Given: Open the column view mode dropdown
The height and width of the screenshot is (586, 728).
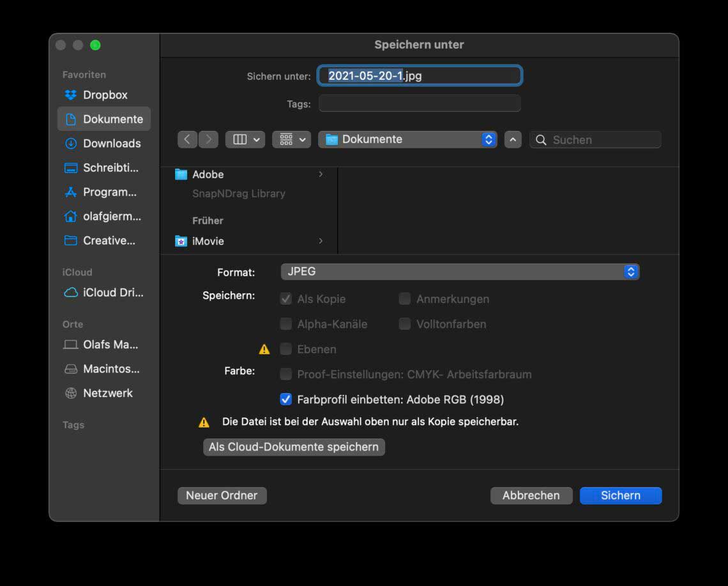Looking at the screenshot, I should pyautogui.click(x=245, y=139).
